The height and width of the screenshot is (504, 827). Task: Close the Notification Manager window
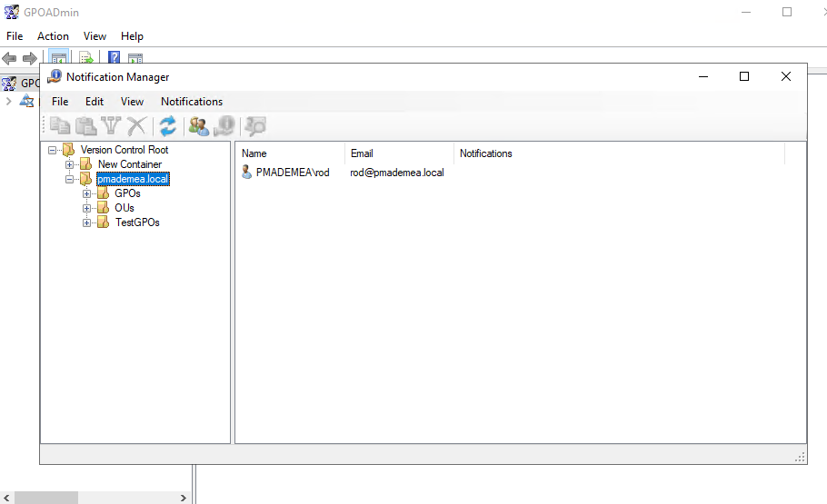(786, 76)
